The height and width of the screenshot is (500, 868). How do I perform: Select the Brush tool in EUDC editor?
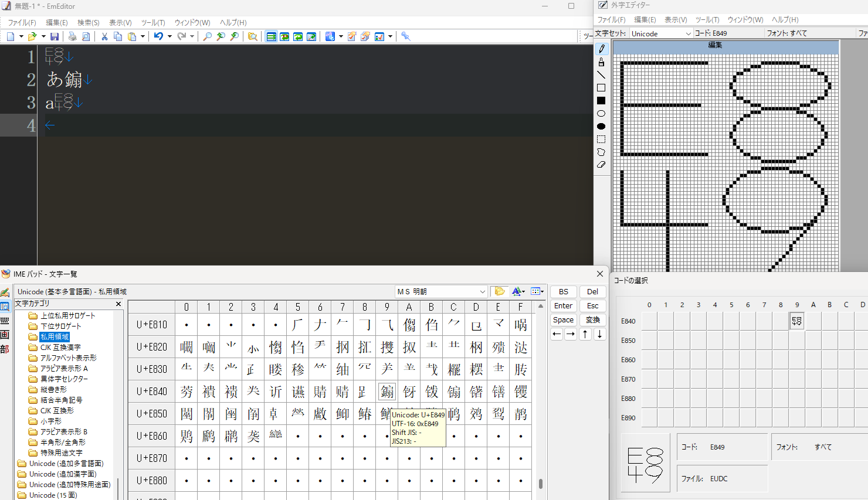601,62
